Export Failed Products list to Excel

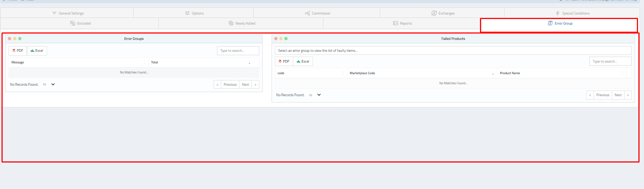pos(303,62)
